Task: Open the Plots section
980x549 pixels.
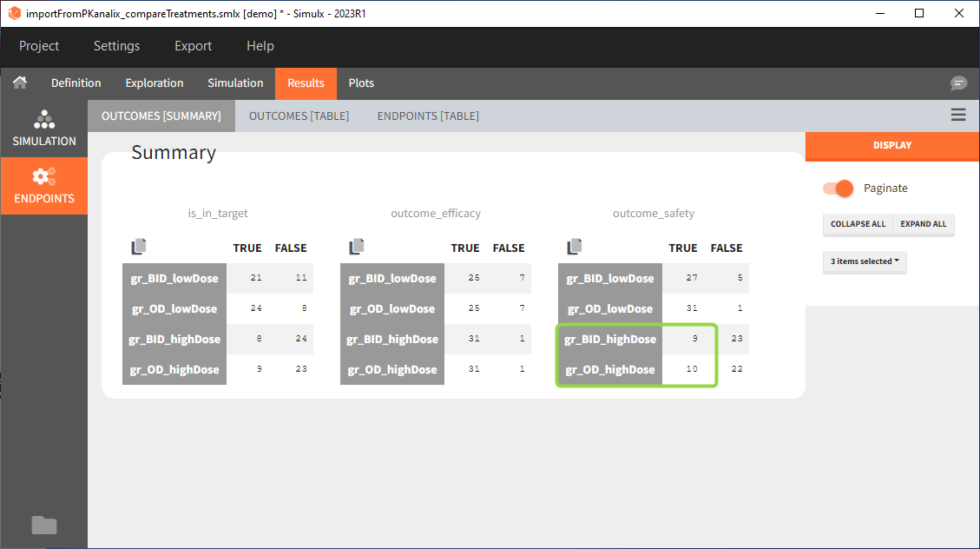Action: [361, 83]
